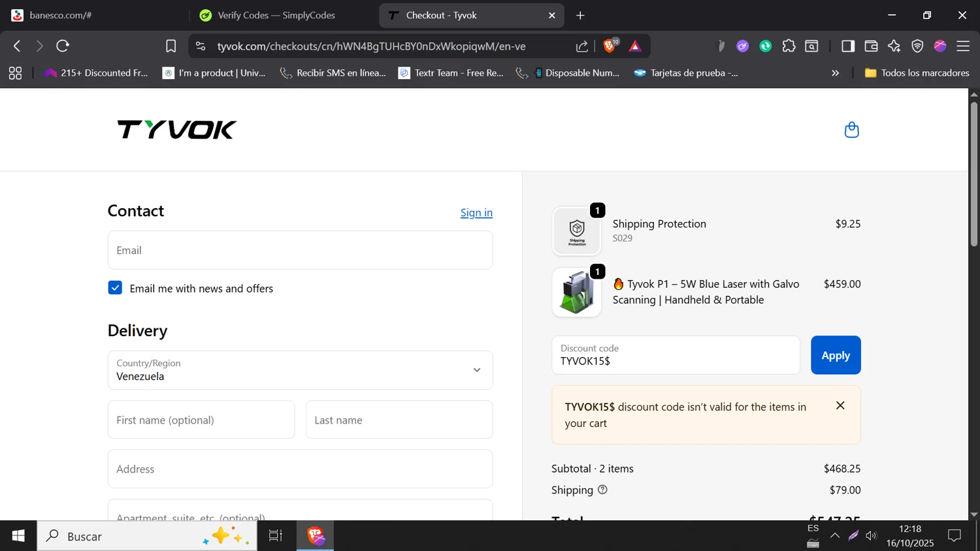
Task: Show hidden system tray icons
Action: (835, 536)
